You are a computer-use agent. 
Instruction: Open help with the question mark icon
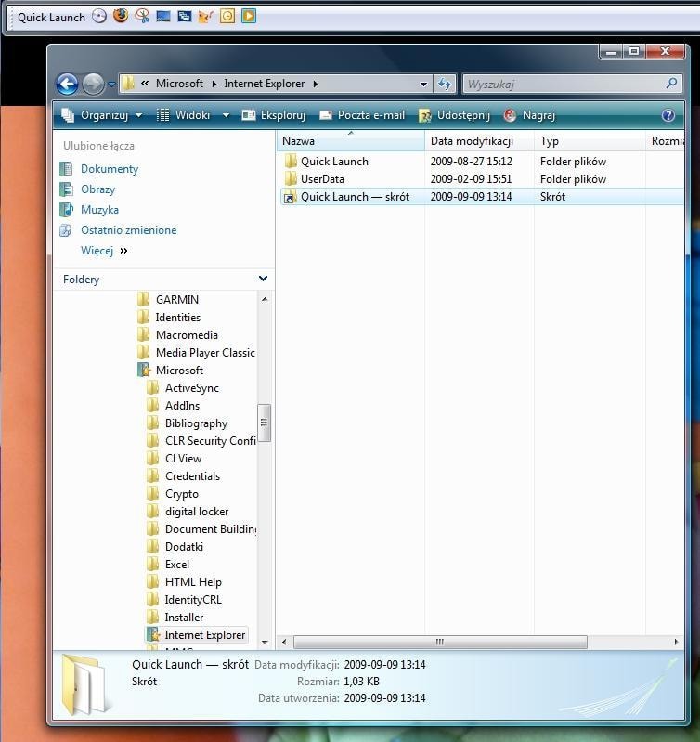(x=668, y=115)
